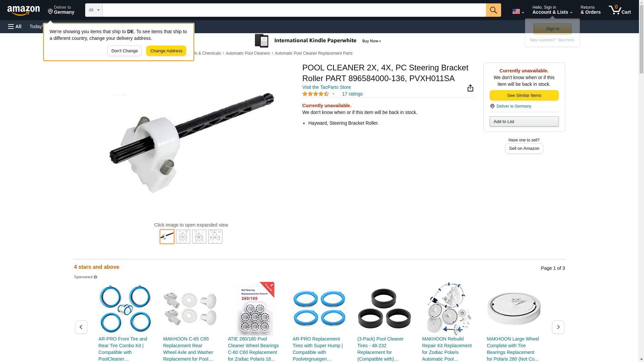
Task: Open the shopping cart
Action: [620, 10]
